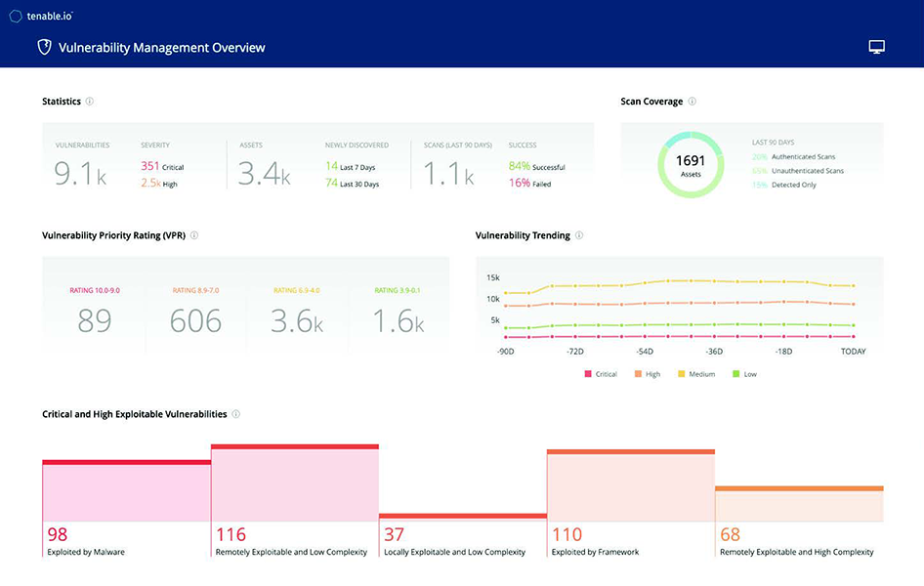This screenshot has width=924, height=586.
Task: Click the Statistics section title
Action: click(62, 102)
